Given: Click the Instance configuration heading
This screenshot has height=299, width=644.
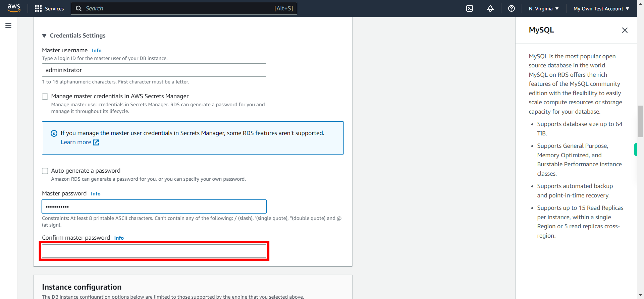Looking at the screenshot, I should point(82,287).
